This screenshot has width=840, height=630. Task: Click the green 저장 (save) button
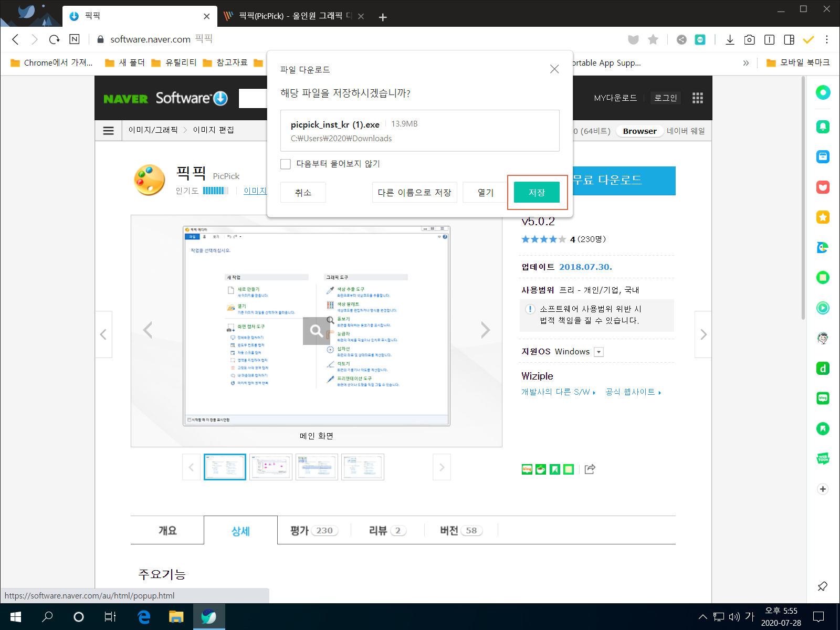coord(537,192)
